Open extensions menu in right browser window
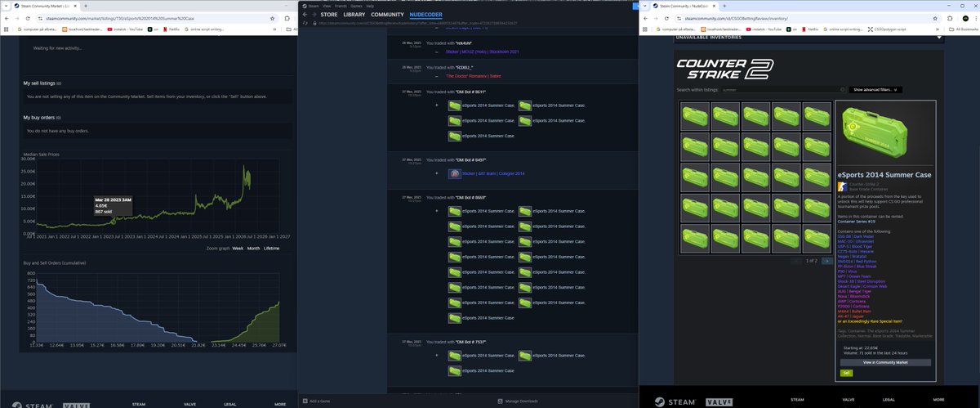Image resolution: width=980 pixels, height=408 pixels. coord(950,19)
